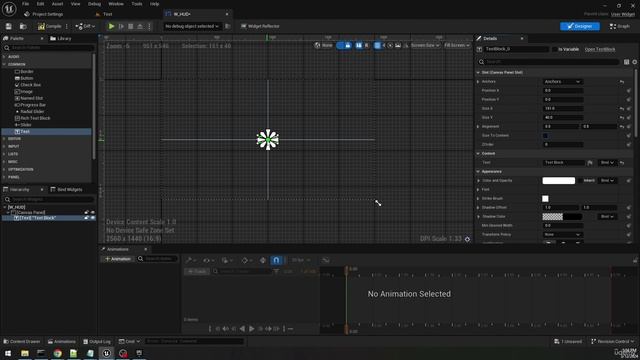This screenshot has height=360, width=640.
Task: Open the Bind dropdown for the Text property
Action: (607, 162)
